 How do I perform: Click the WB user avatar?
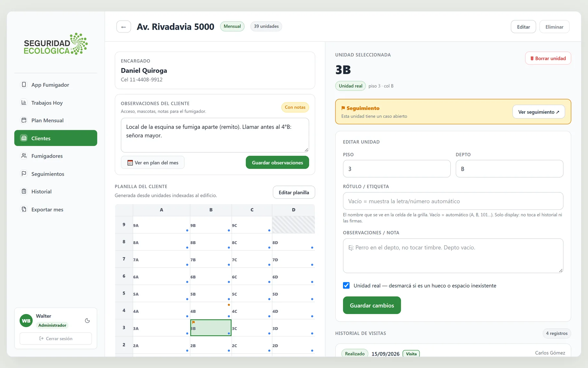tap(26, 321)
